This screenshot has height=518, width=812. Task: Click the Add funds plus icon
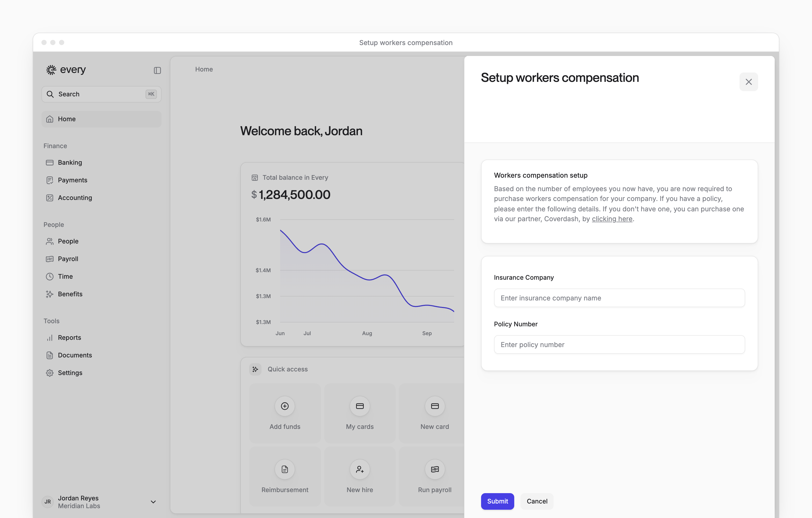pyautogui.click(x=285, y=406)
